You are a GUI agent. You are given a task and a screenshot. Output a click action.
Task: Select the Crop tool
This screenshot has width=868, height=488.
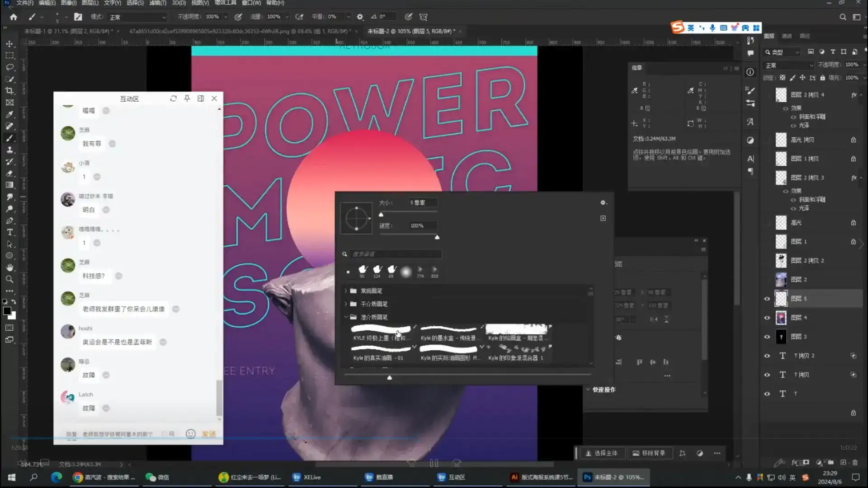9,91
